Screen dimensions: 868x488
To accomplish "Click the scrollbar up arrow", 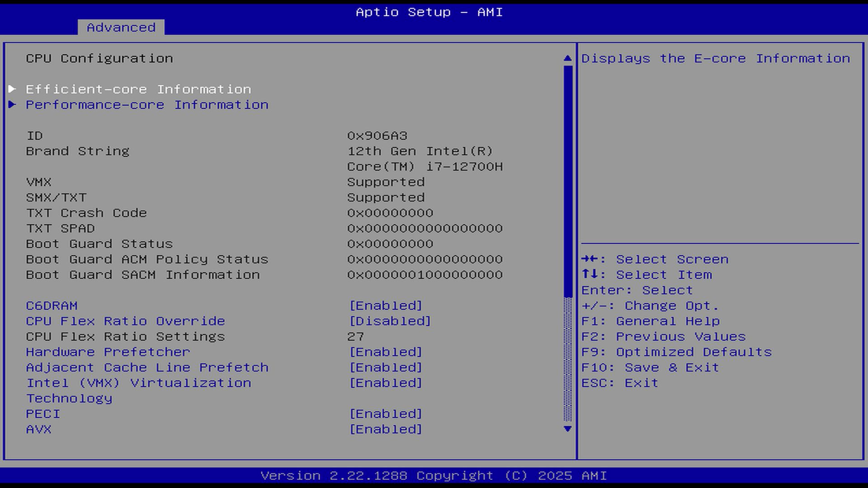I will [568, 58].
